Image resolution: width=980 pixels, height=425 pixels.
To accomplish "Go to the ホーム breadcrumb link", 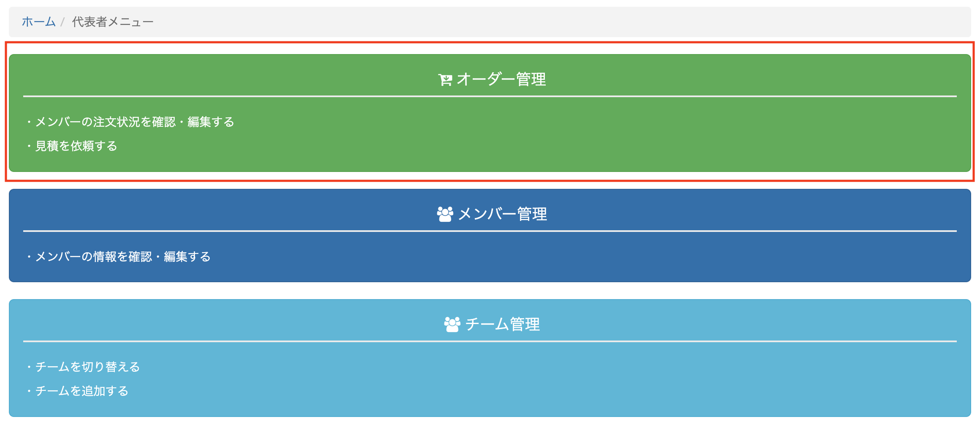I will coord(38,22).
